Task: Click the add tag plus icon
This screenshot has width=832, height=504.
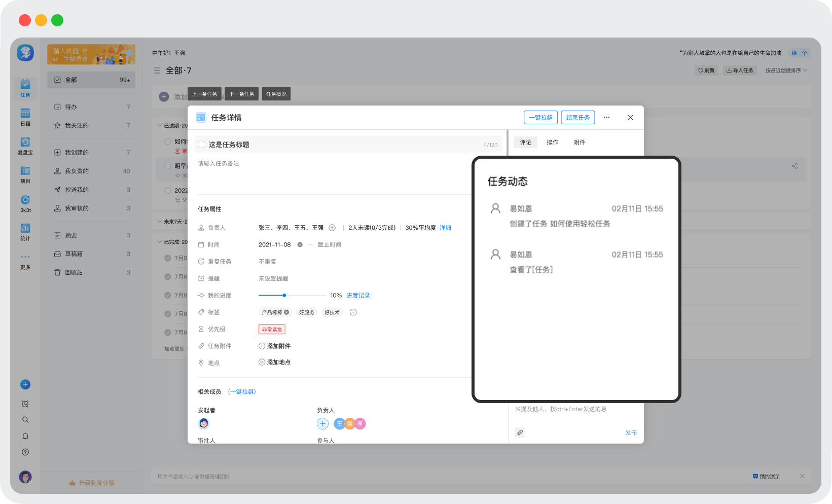Action: click(353, 312)
